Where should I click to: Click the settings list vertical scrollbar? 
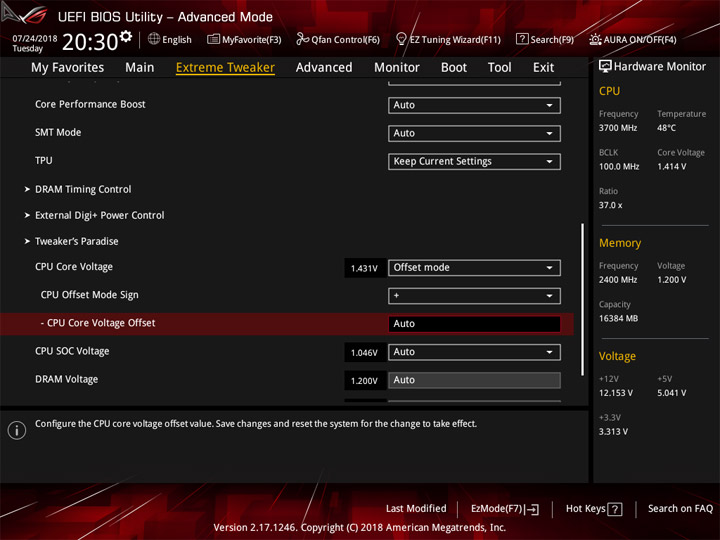pyautogui.click(x=582, y=299)
